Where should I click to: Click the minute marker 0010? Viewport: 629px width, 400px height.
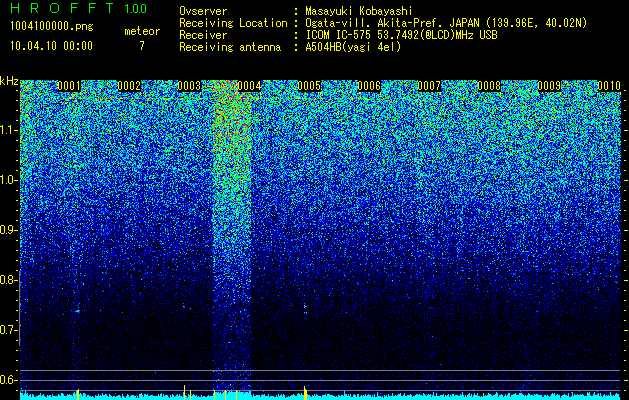point(609,86)
